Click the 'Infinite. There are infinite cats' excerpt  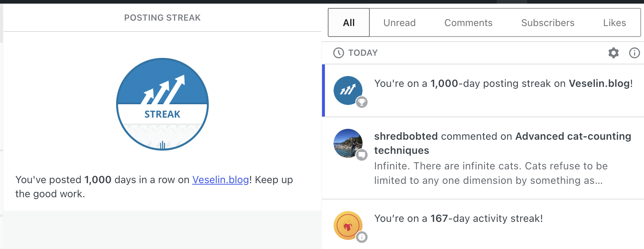click(491, 173)
